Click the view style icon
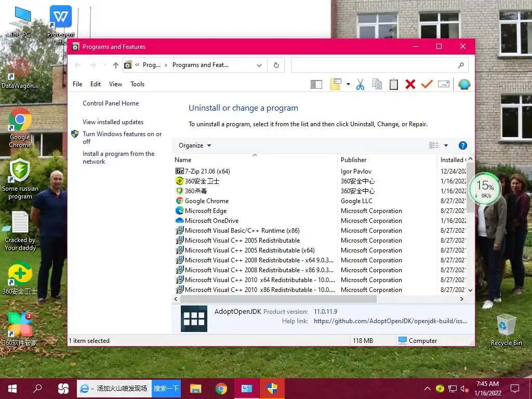The width and height of the screenshot is (532, 399). [434, 145]
